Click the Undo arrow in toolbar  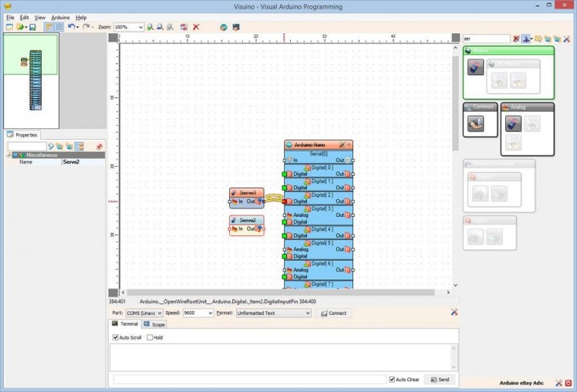click(71, 27)
